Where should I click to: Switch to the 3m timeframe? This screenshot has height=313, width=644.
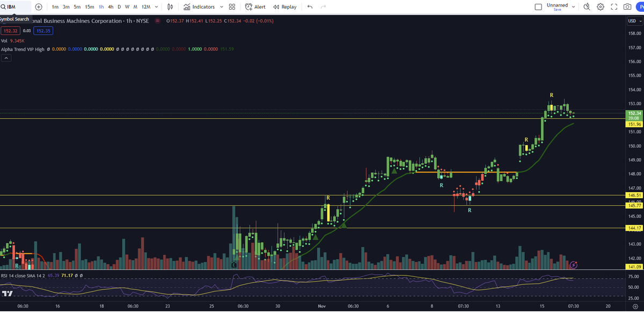coord(66,7)
